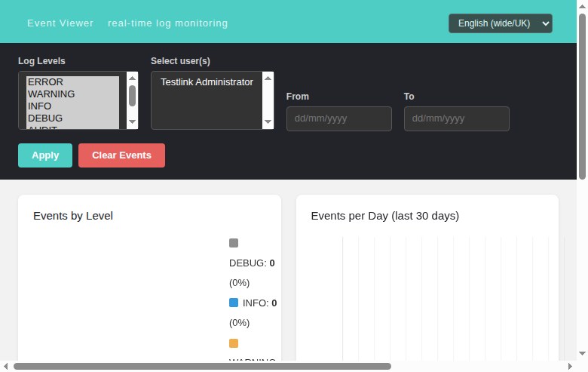Click page scrollbar left arrow

coord(5,367)
